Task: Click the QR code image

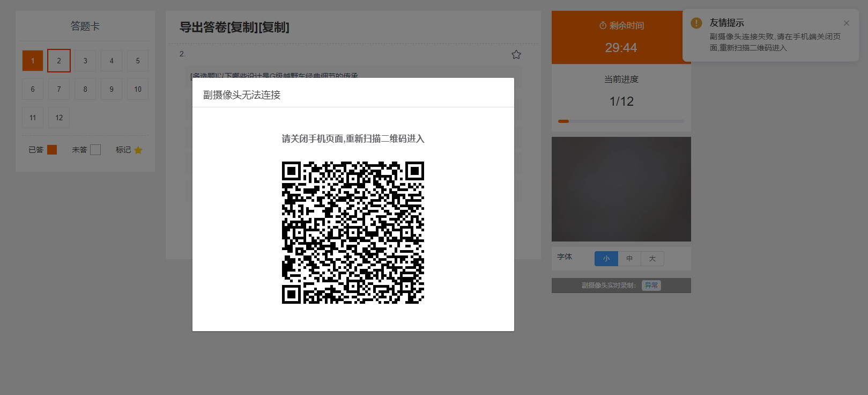Action: click(353, 232)
